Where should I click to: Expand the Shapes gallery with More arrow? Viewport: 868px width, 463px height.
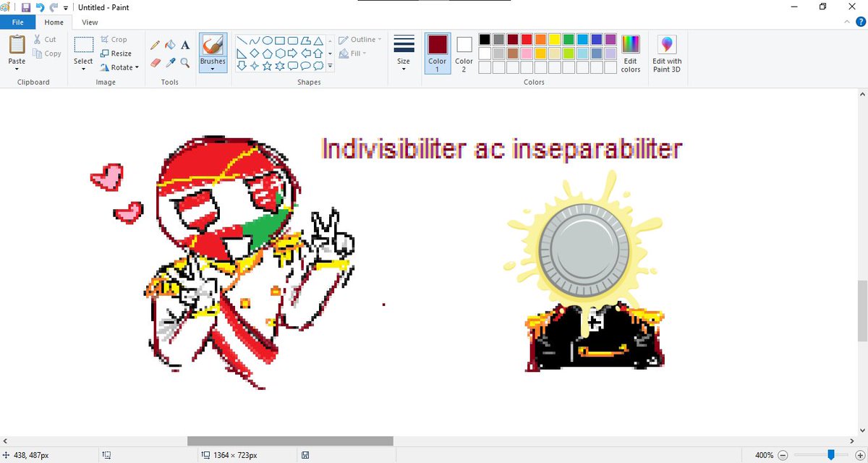[331, 66]
